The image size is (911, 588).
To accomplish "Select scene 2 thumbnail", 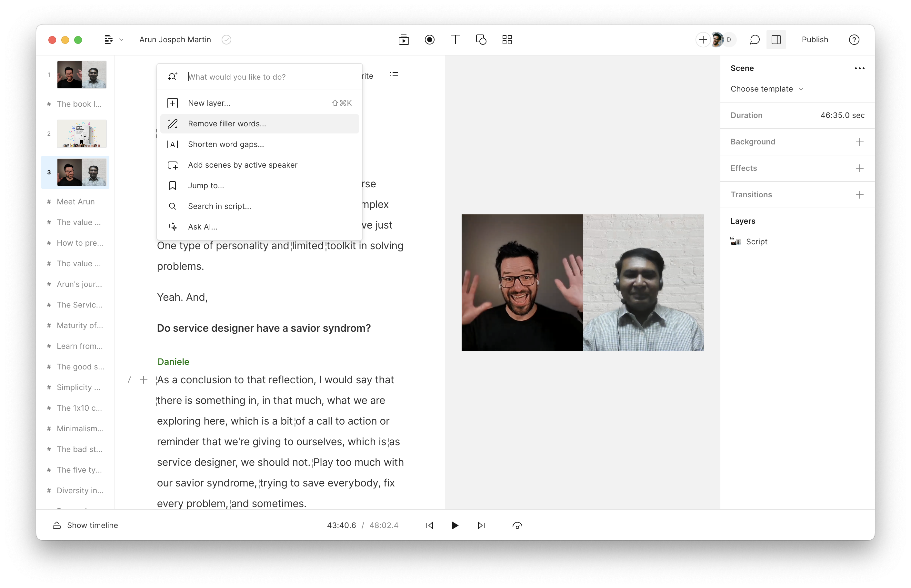I will (x=82, y=134).
